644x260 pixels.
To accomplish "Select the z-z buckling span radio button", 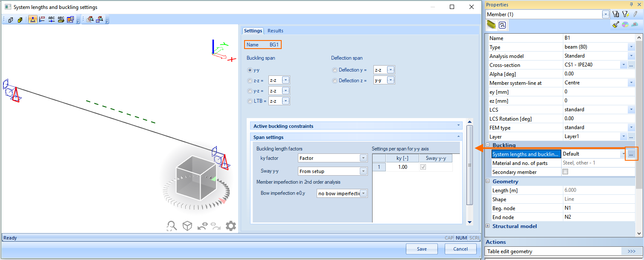I will [x=250, y=81].
